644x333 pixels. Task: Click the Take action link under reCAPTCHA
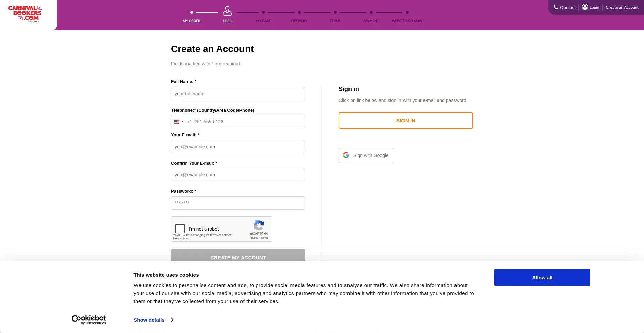[180, 238]
